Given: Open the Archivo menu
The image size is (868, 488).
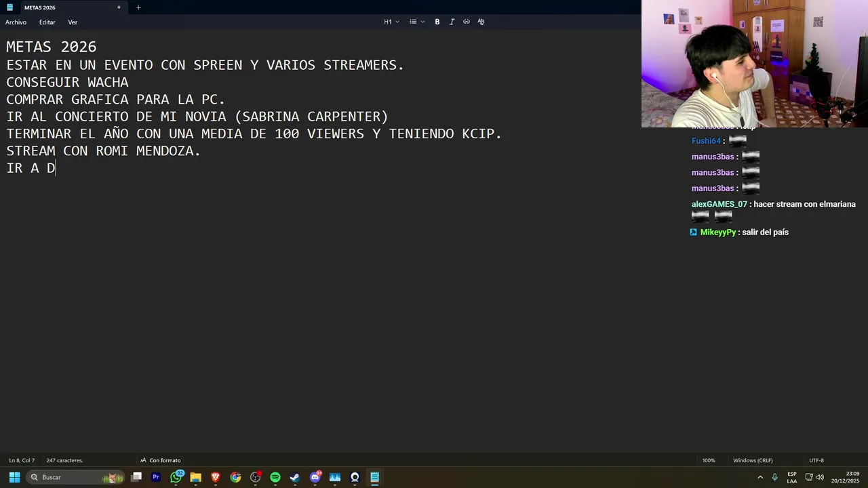Looking at the screenshot, I should click(x=16, y=22).
